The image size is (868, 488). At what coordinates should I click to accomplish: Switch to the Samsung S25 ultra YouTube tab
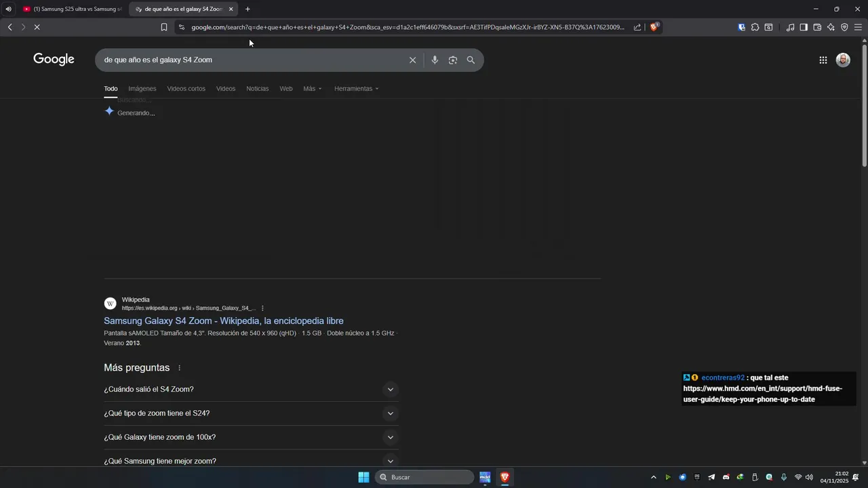[x=73, y=9]
